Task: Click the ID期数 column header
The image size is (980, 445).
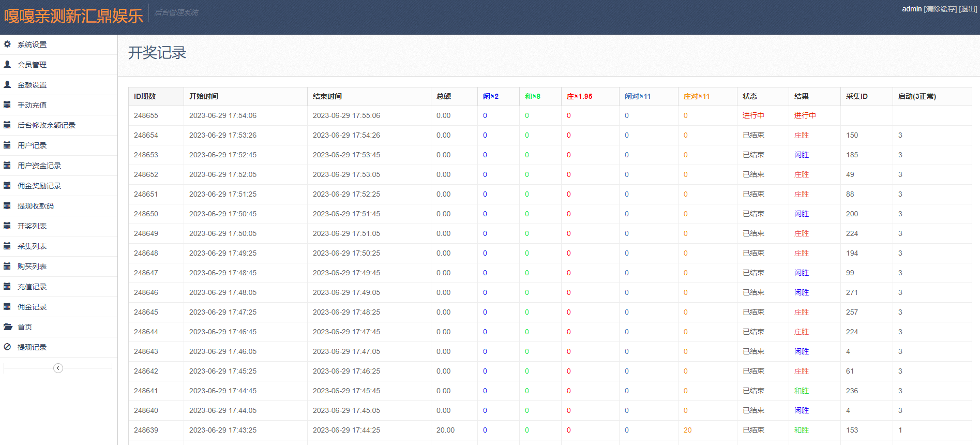Action: [x=145, y=96]
